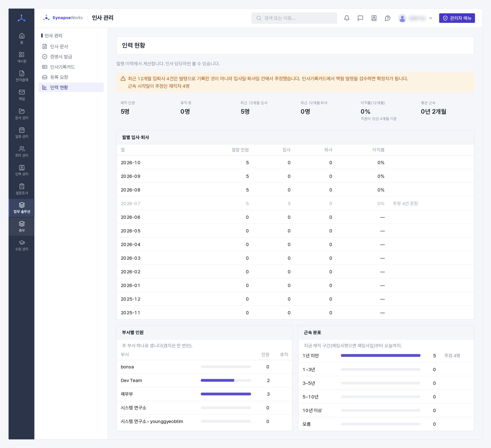This screenshot has width=491, height=448.
Task: Click the 평균 근속 0년 2개월 value
Action: pyautogui.click(x=433, y=111)
